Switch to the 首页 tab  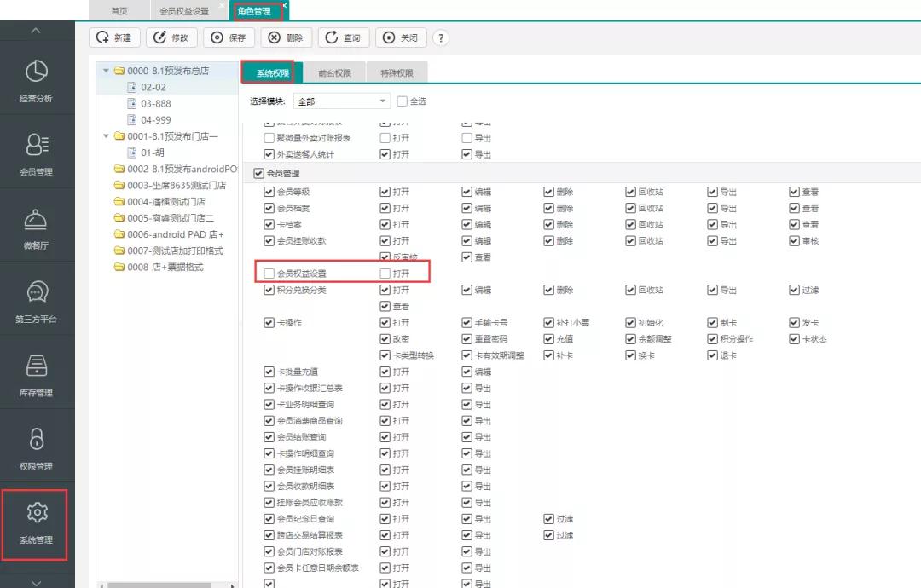119,11
